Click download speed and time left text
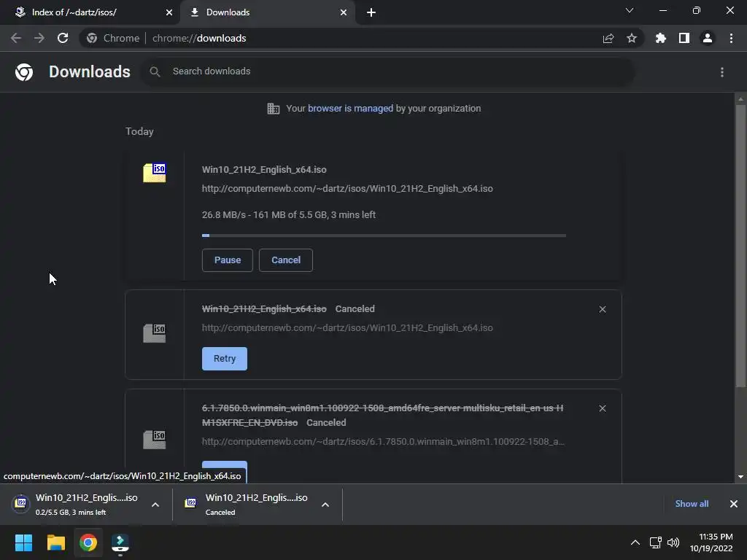747x560 pixels. coord(289,215)
